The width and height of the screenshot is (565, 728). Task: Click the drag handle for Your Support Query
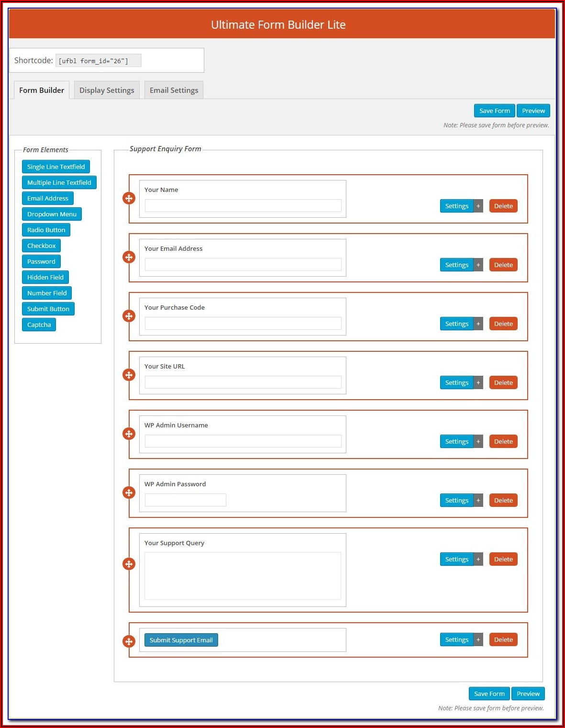(x=129, y=564)
